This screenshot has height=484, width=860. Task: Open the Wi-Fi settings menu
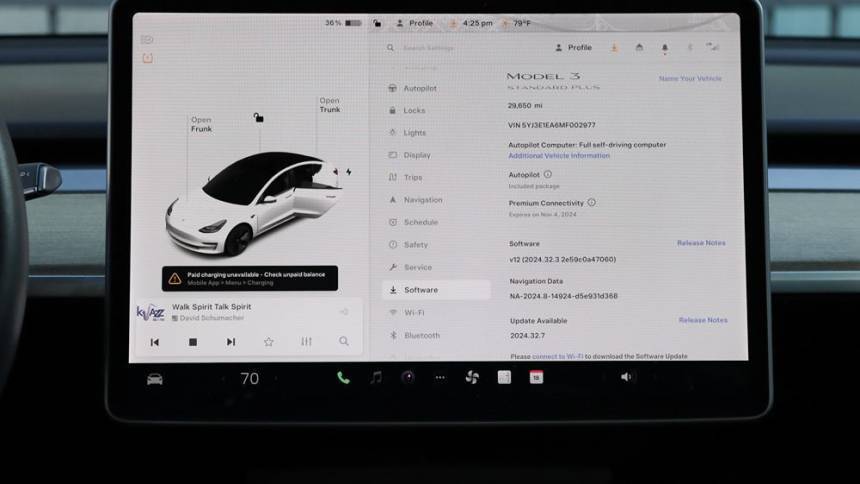click(x=406, y=312)
